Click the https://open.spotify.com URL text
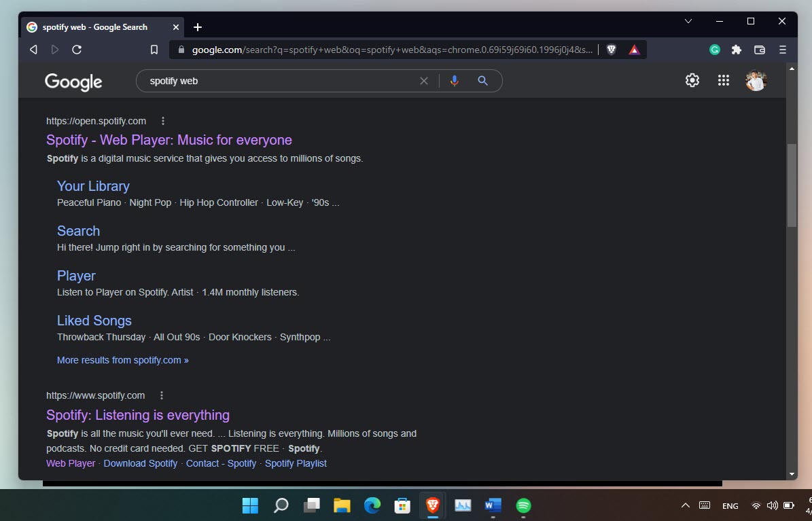Image resolution: width=812 pixels, height=521 pixels. tap(96, 121)
